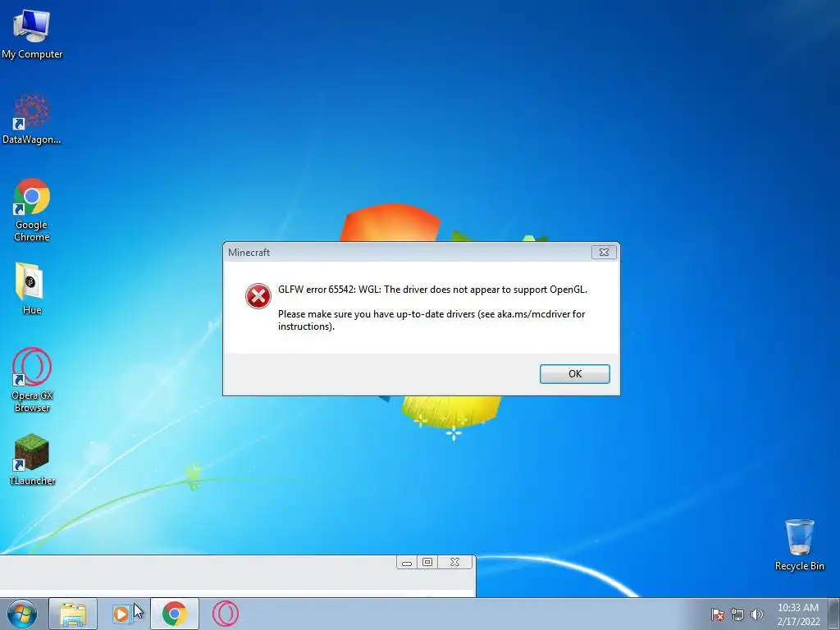Switch to Opera GX in taskbar
The width and height of the screenshot is (840, 630).
click(225, 614)
